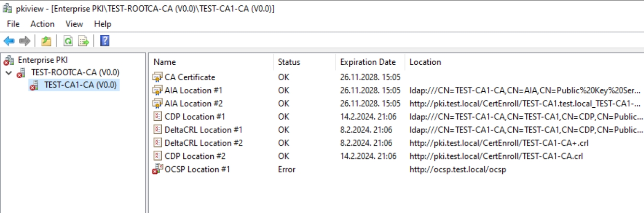644x213 pixels.
Task: Select TEST-CA1-CA (V0.0) in tree
Action: click(x=80, y=85)
